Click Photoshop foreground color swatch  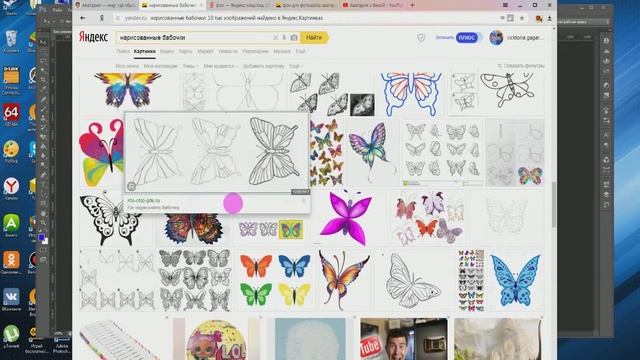(41, 237)
